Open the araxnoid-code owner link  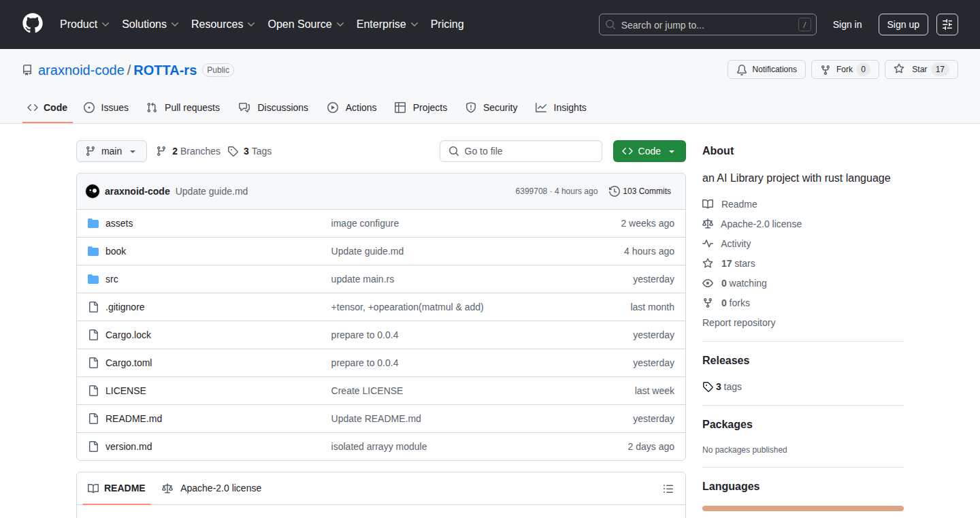pyautogui.click(x=81, y=70)
